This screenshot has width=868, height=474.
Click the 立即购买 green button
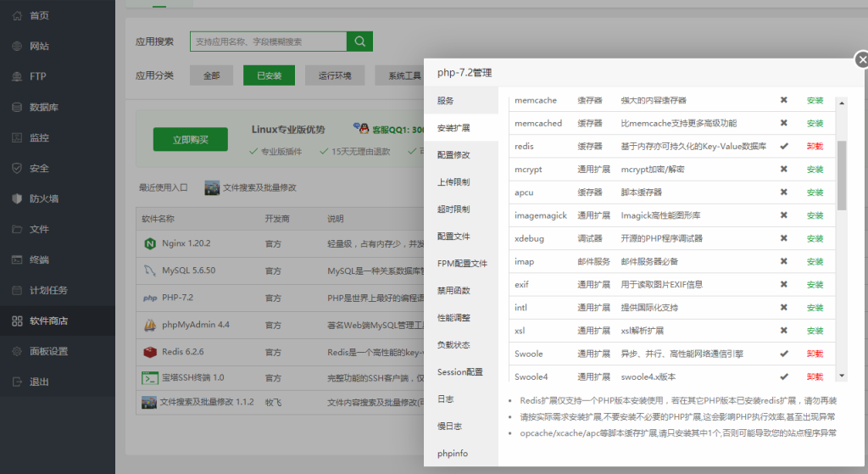(x=190, y=140)
